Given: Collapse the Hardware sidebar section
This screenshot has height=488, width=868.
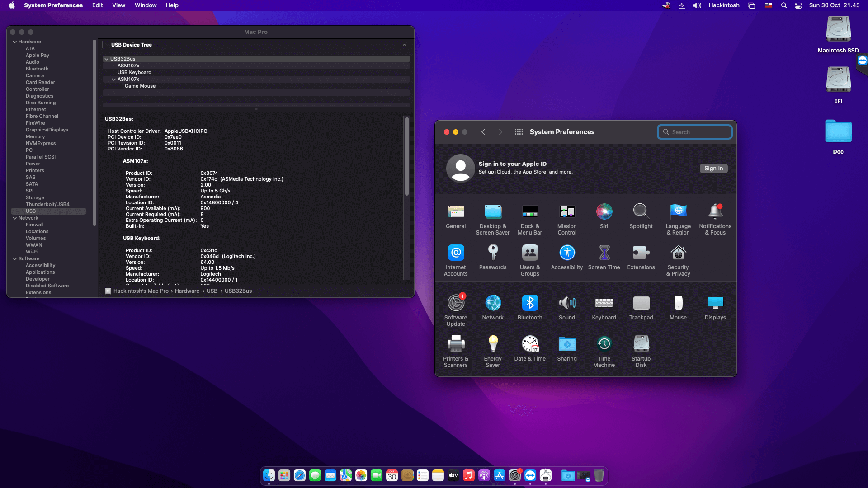Looking at the screenshot, I should pyautogui.click(x=15, y=42).
